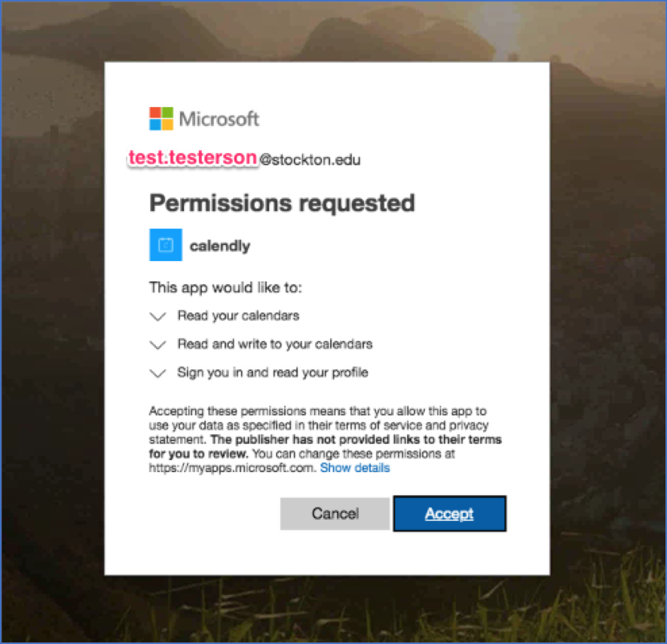667x644 pixels.
Task: Click the This app would like to text
Action: pyautogui.click(x=225, y=287)
